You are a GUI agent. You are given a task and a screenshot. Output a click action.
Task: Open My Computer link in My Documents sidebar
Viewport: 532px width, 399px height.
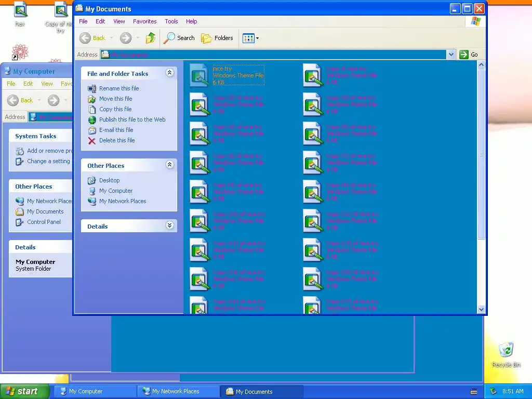pyautogui.click(x=116, y=191)
